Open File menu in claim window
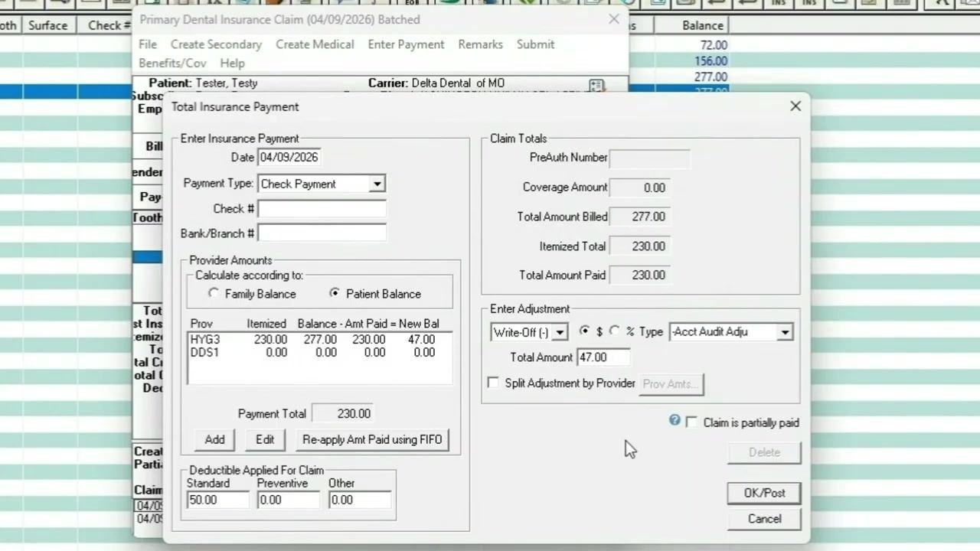Image resolution: width=980 pixels, height=551 pixels. point(148,44)
